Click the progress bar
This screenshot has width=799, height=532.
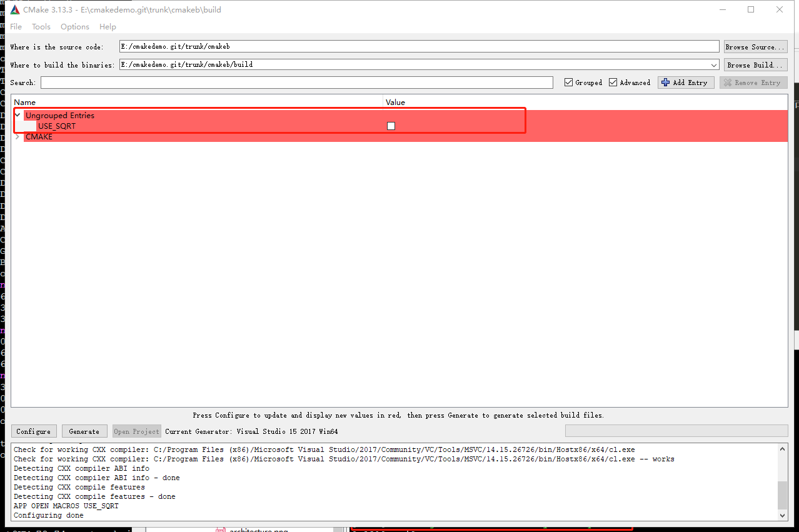[676, 431]
